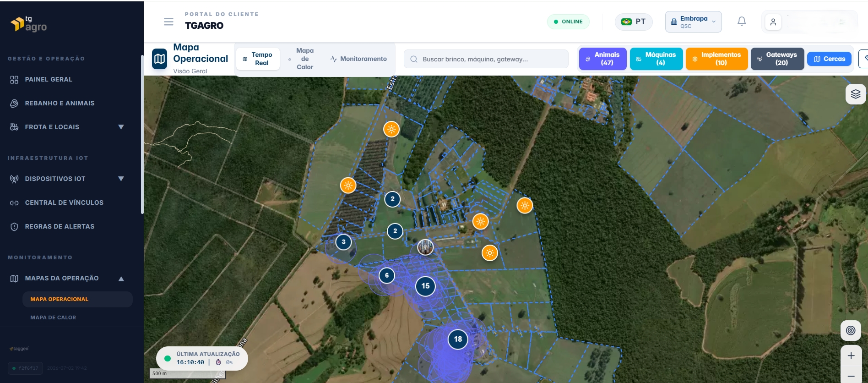Toggle the Animais (47) filter
This screenshot has height=383, width=868.
pos(602,59)
